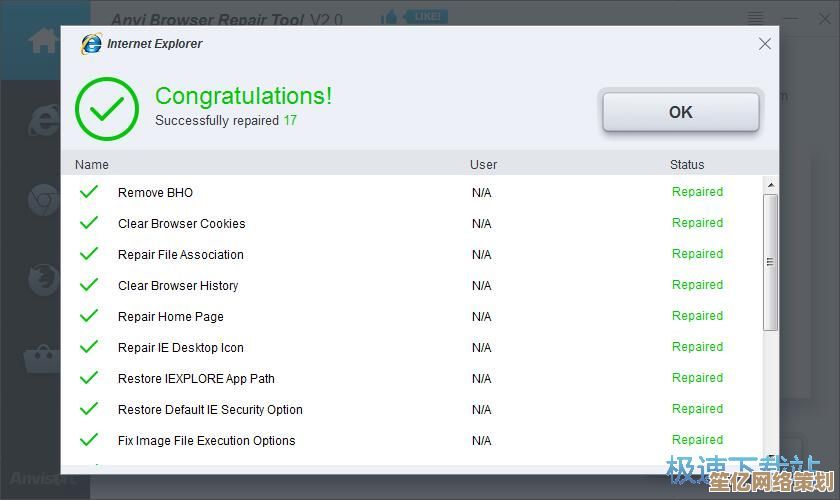Click the Status column header
This screenshot has height=500, width=840.
(687, 164)
